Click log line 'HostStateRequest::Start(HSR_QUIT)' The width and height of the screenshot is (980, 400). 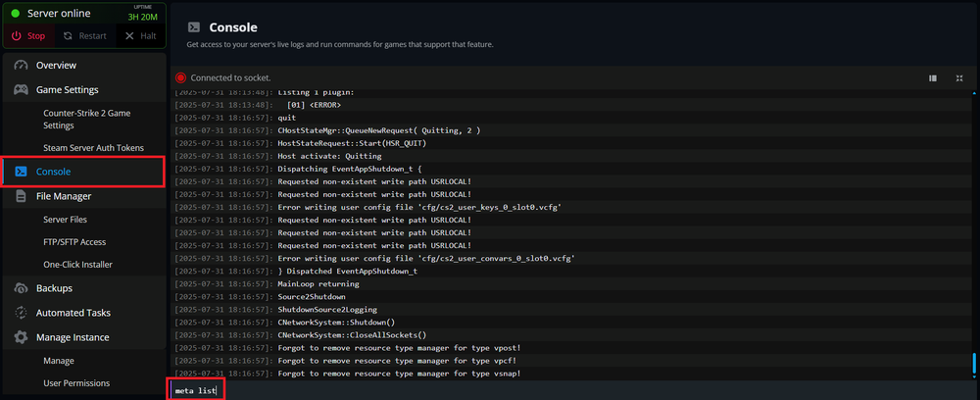tap(352, 143)
